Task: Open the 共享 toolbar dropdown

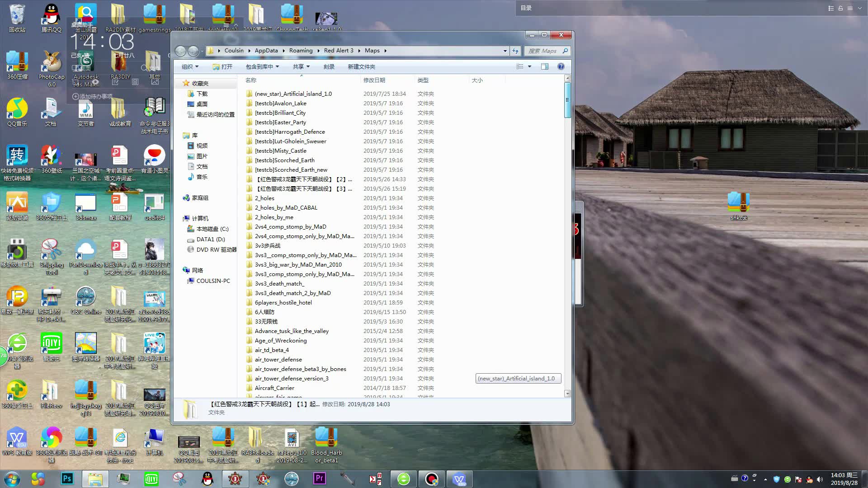Action: [301, 66]
